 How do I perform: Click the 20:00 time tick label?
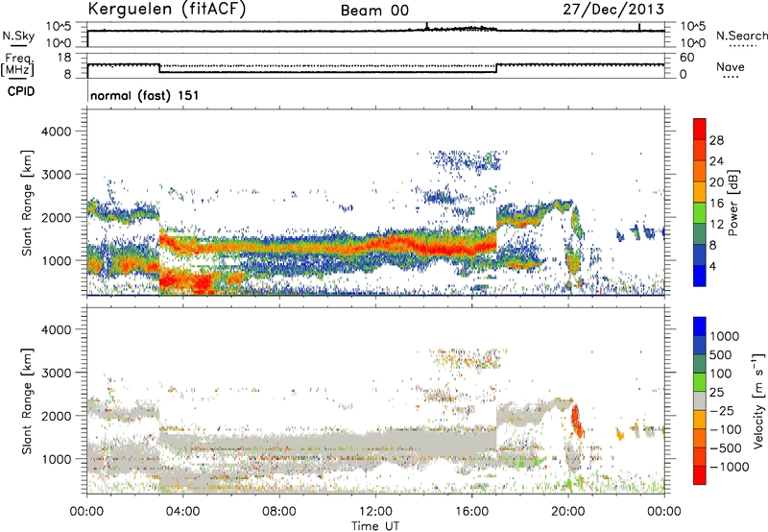coord(568,512)
